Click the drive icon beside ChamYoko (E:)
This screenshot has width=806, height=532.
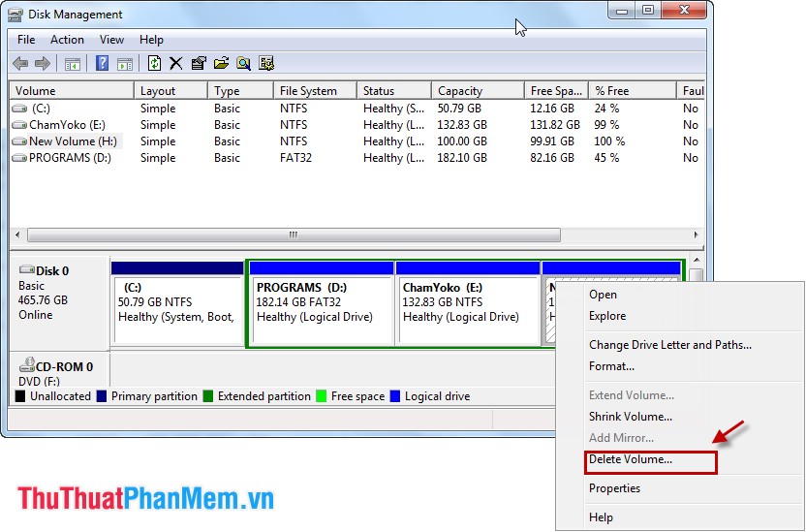point(19,125)
